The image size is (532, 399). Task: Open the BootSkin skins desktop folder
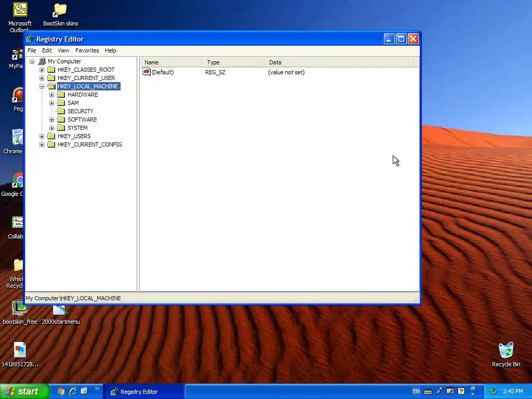pos(60,15)
